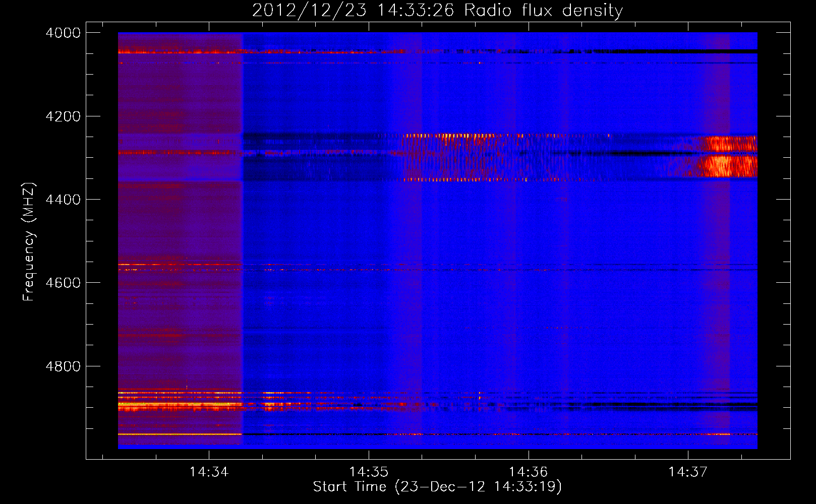
Task: Click the 4600 frequency tick label
Action: coord(63,283)
